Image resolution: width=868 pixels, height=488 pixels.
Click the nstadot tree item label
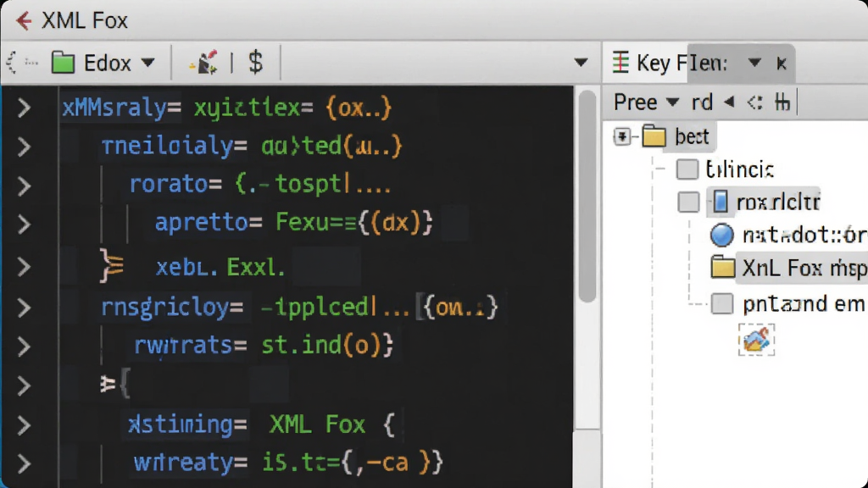tap(805, 236)
